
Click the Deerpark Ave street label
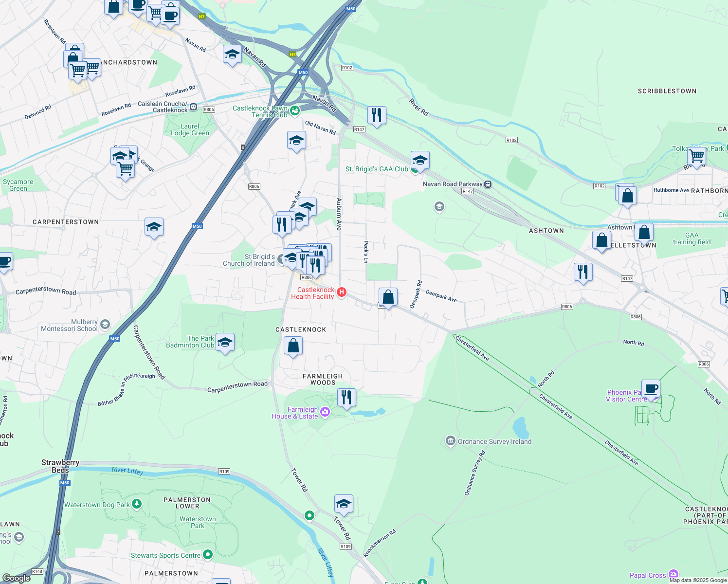[441, 296]
